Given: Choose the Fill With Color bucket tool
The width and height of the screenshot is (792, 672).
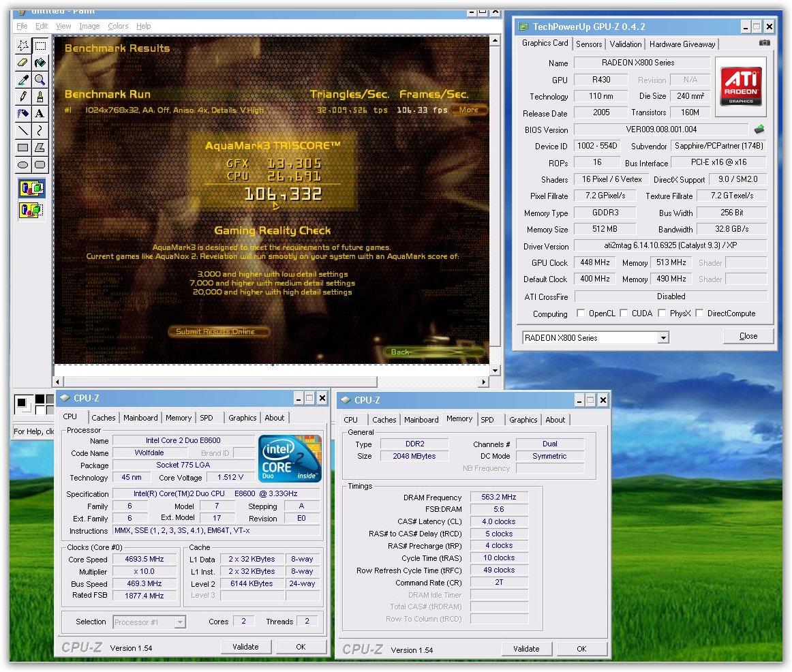Looking at the screenshot, I should 40,63.
